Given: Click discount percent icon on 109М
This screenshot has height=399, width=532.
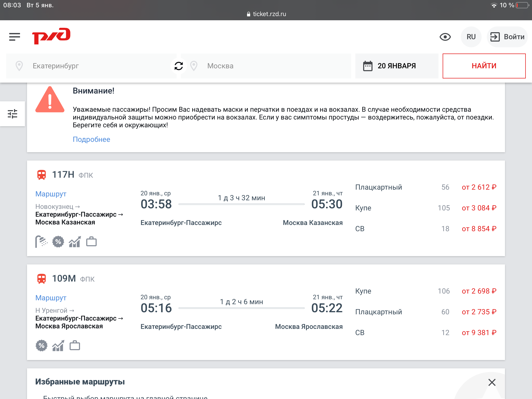Looking at the screenshot, I should click(42, 346).
